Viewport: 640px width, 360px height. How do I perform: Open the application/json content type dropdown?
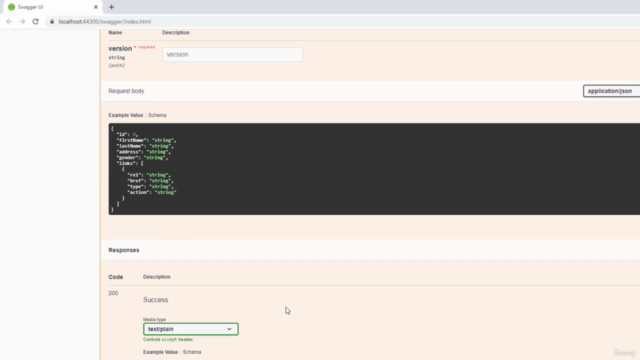pyautogui.click(x=611, y=91)
